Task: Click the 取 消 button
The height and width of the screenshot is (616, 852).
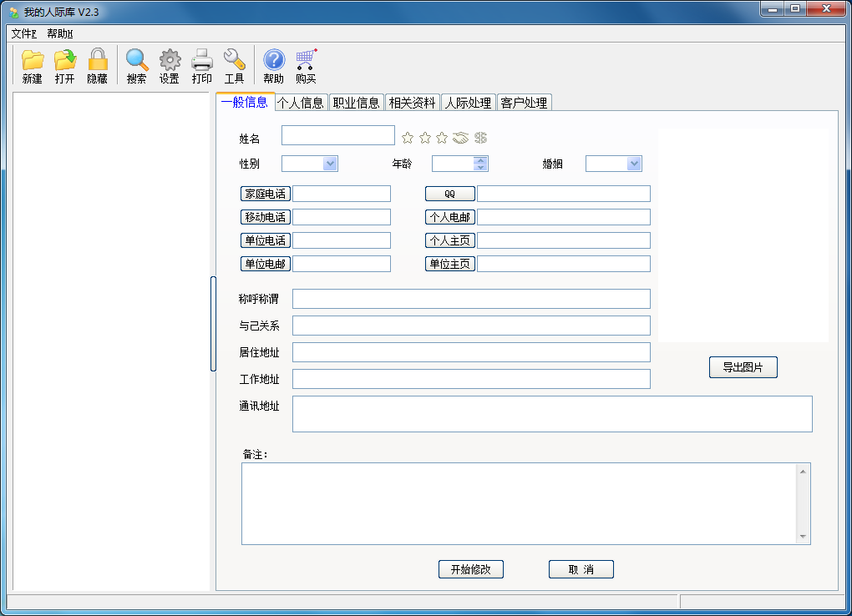Action: click(x=581, y=569)
